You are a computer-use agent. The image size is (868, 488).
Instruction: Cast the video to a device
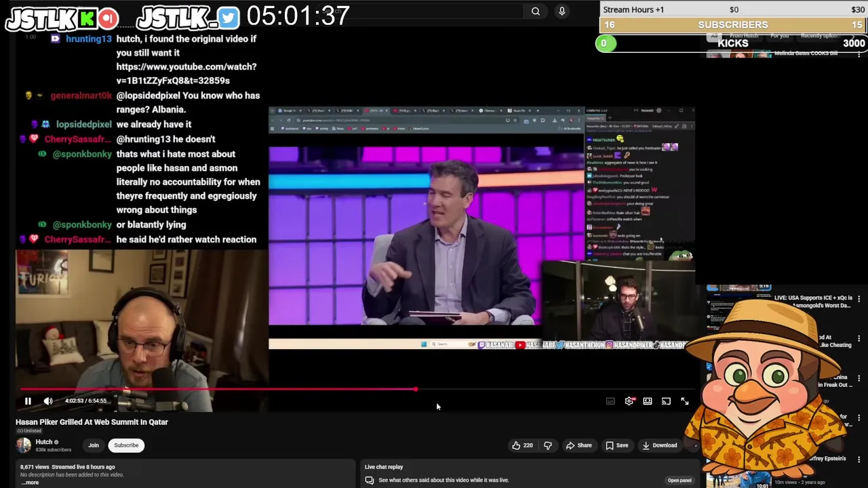(666, 401)
